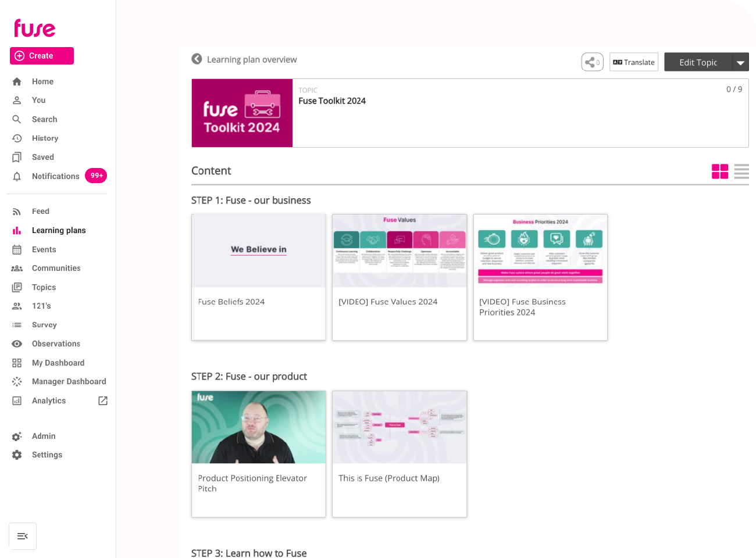Click the STEP 1: Fuse - our business heading
Image resolution: width=756 pixels, height=558 pixels.
coord(251,201)
